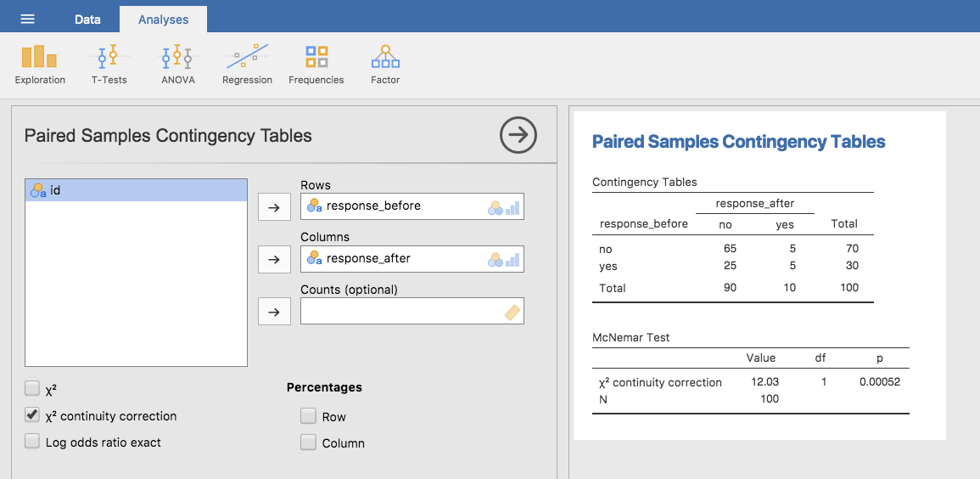Click the ordinal bars icon beside response_before
The width and height of the screenshot is (980, 479).
tap(512, 207)
